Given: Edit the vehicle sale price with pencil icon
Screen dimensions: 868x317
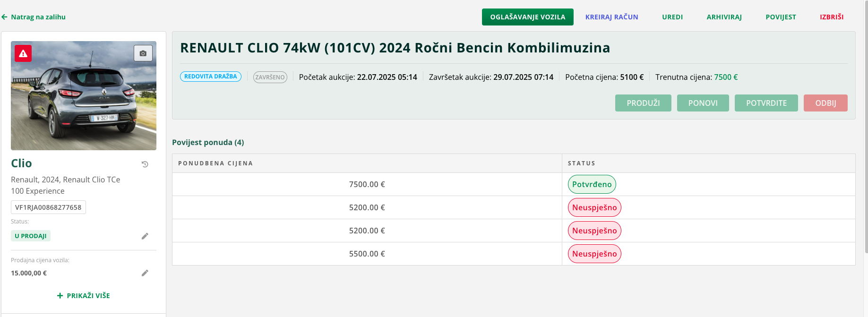Looking at the screenshot, I should pos(145,273).
